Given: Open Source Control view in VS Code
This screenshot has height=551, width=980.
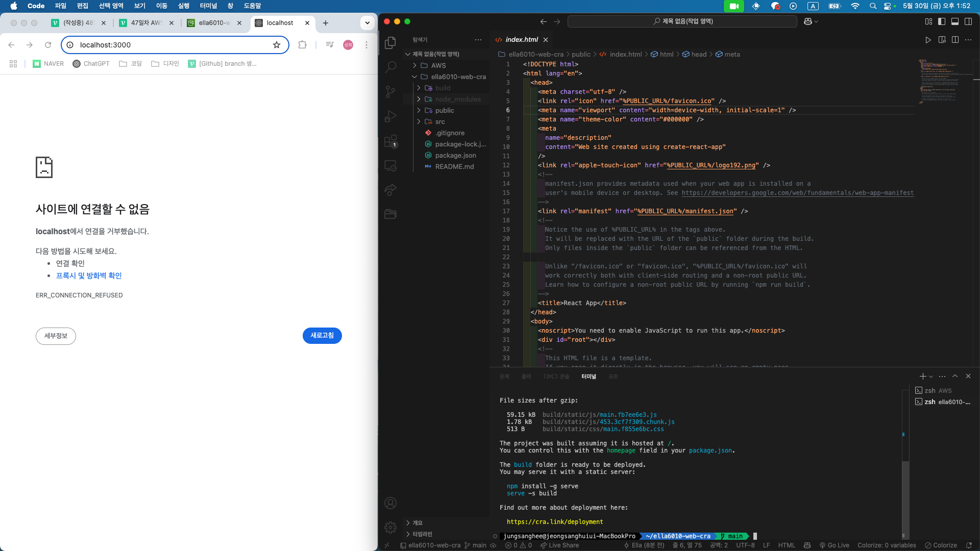Looking at the screenshot, I should click(x=390, y=91).
